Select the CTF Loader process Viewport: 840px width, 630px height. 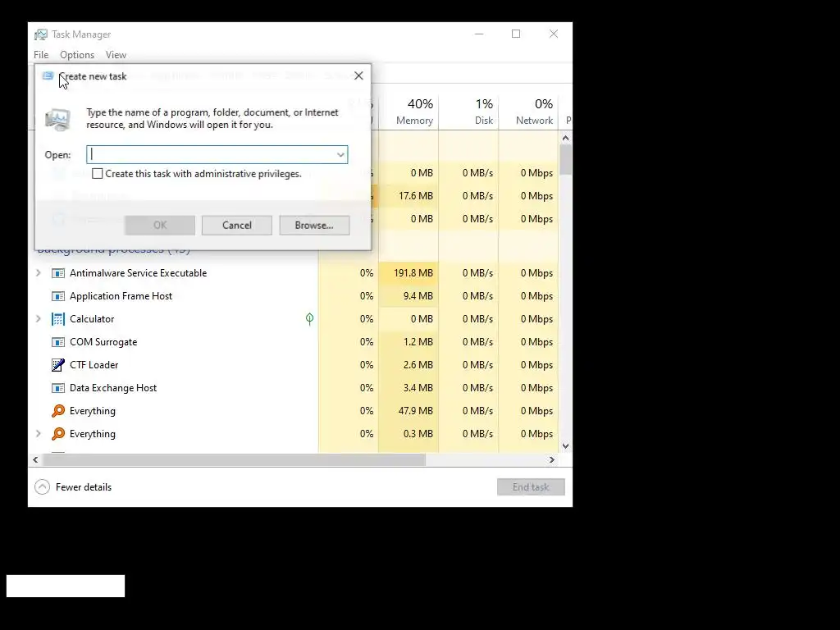pos(94,365)
